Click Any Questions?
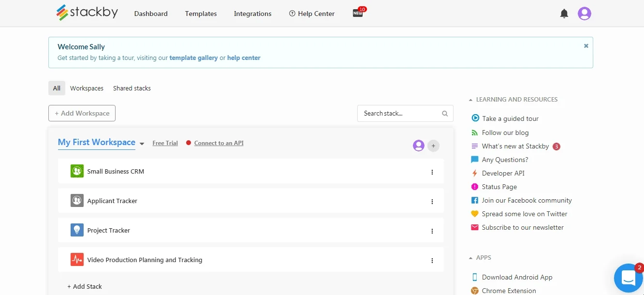Viewport: 644px width, 295px height. click(x=505, y=160)
